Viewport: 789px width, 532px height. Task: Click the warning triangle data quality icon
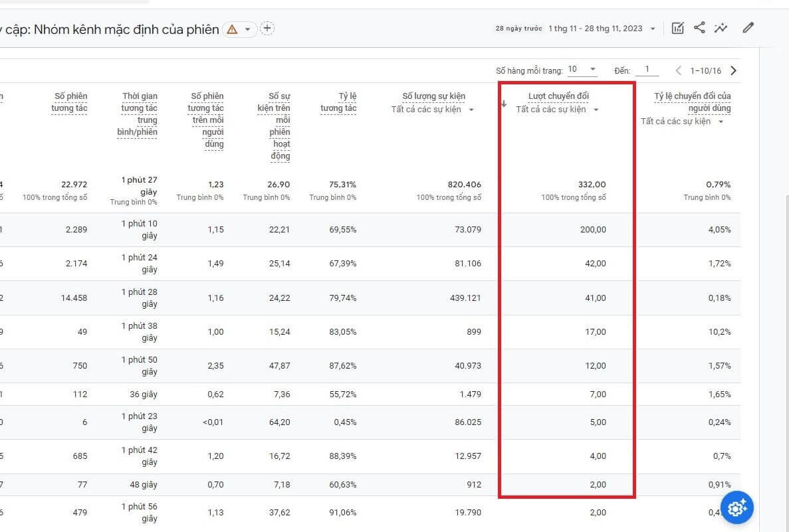pos(232,29)
